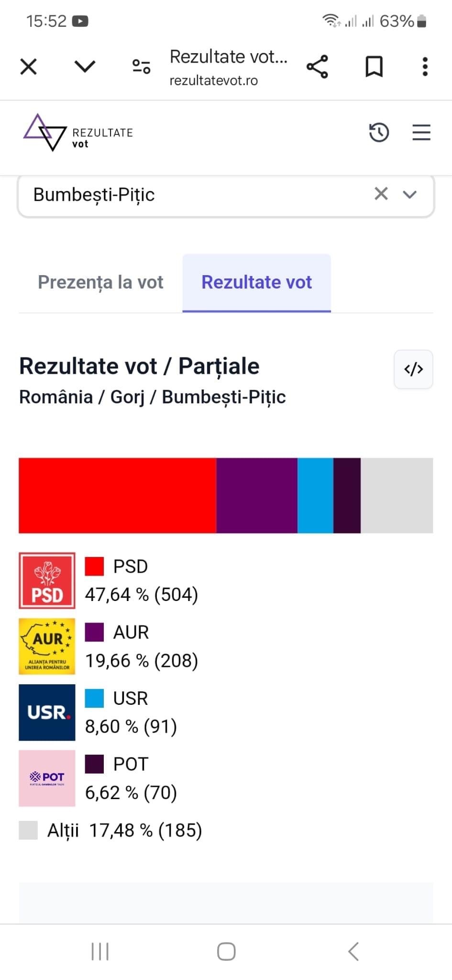Select the Rezultate vot tab
The image size is (452, 980).
pos(257,283)
